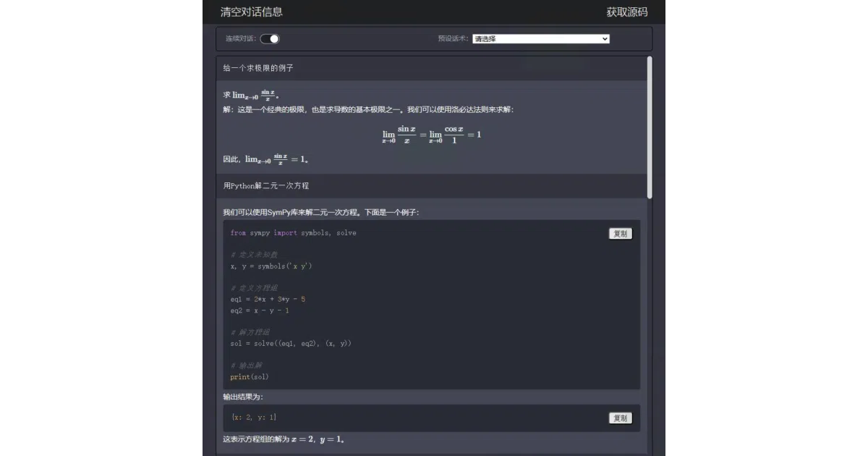Image resolution: width=868 pixels, height=456 pixels.
Task: Click the code line x, y = symbols('x y')
Action: click(x=271, y=266)
